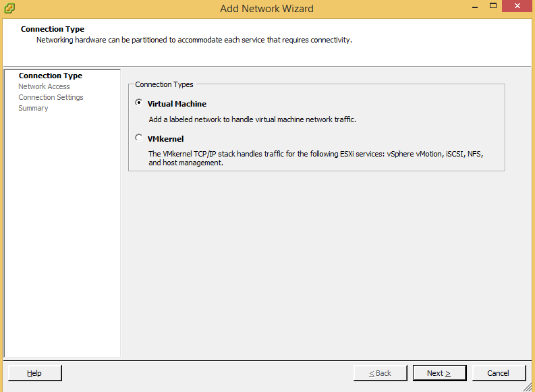This screenshot has width=535, height=392.
Task: Maximize the wizard window
Action: [493, 6]
